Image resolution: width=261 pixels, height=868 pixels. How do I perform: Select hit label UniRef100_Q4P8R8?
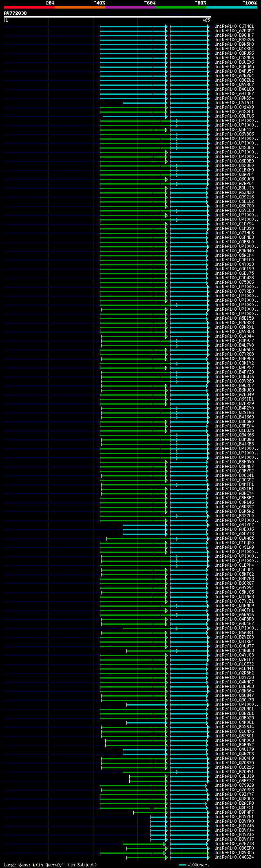234,619
